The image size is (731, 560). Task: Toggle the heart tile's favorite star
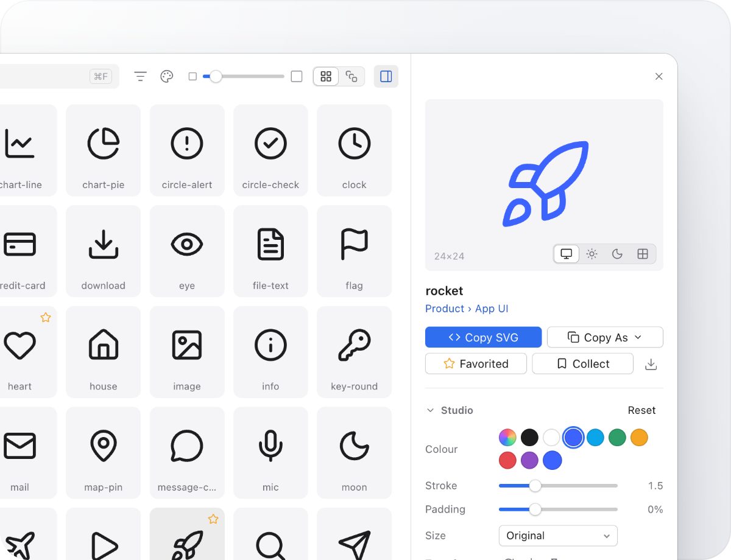click(x=46, y=317)
